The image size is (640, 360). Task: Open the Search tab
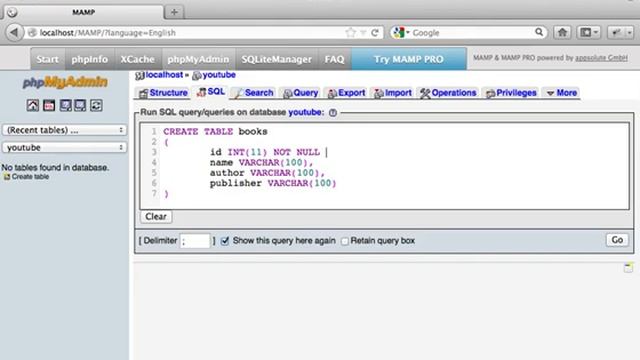tap(253, 93)
